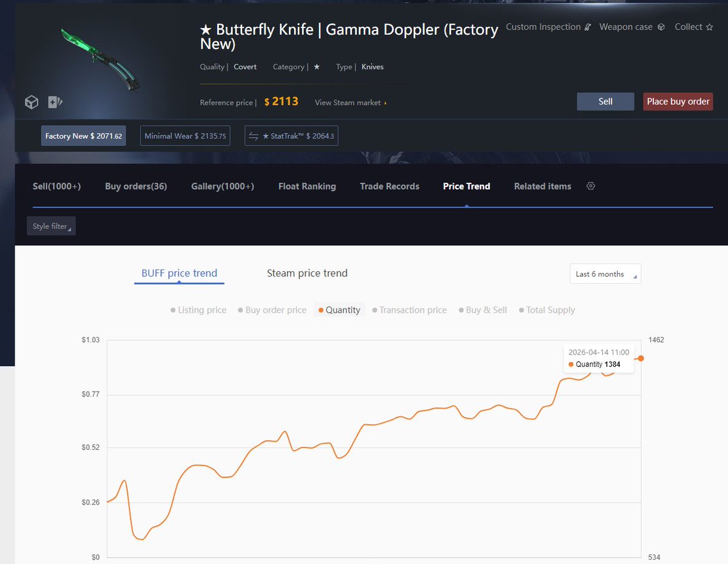This screenshot has height=564, width=728.
Task: Open the View Steam market dropdown
Action: point(350,103)
